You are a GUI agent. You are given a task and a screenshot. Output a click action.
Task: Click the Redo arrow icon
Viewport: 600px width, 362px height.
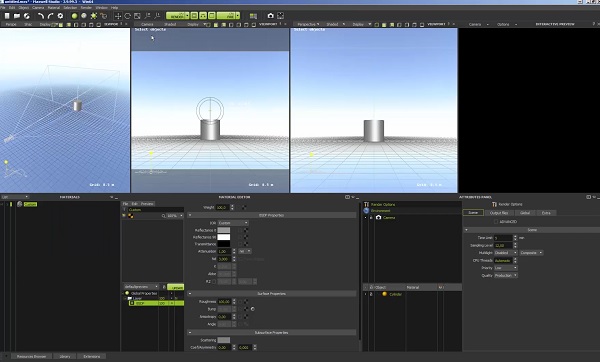(x=50, y=16)
